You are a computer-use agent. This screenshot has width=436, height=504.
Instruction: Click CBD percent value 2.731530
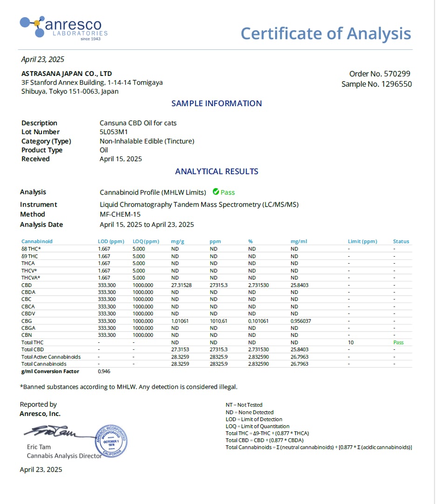click(x=259, y=285)
